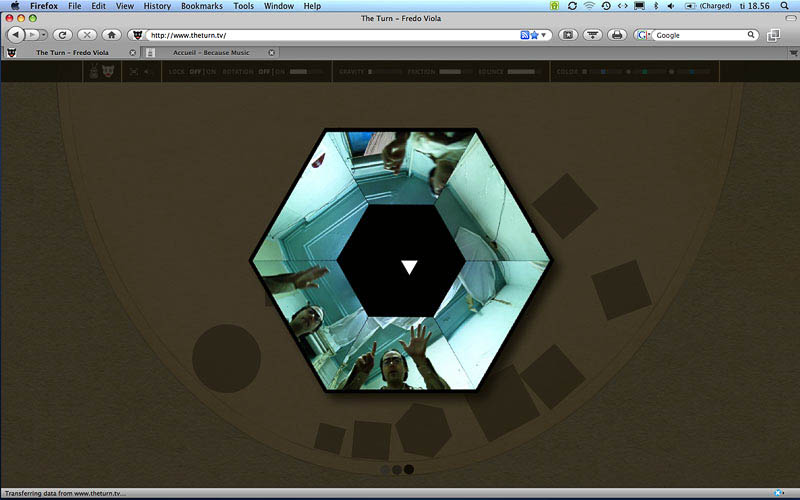
Task: Open the Bookmarks menu
Action: pyautogui.click(x=202, y=6)
